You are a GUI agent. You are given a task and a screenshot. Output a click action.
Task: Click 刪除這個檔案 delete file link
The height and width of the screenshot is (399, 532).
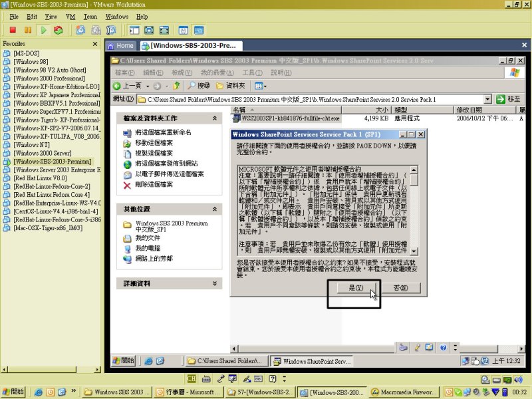pyautogui.click(x=154, y=184)
